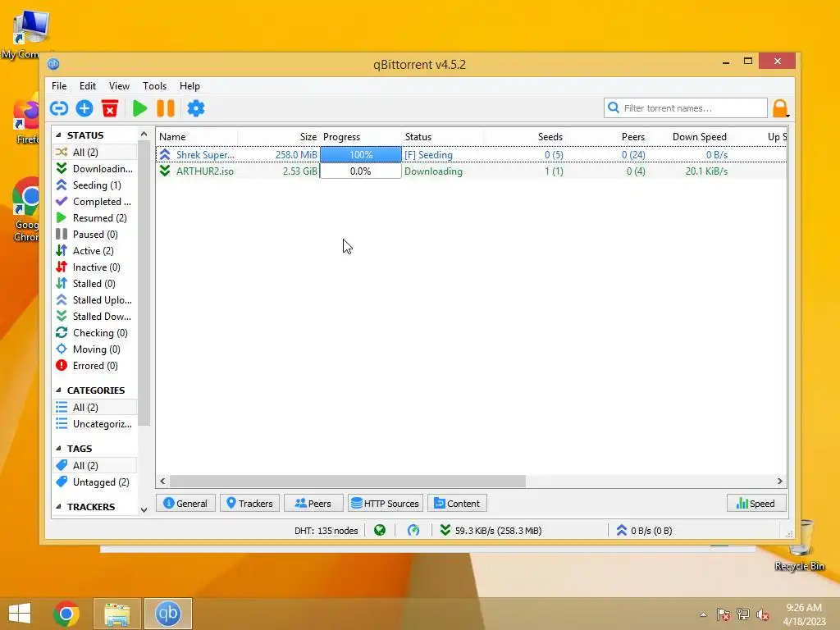Open the Help menu
Image resolution: width=840 pixels, height=630 pixels.
pyautogui.click(x=189, y=85)
